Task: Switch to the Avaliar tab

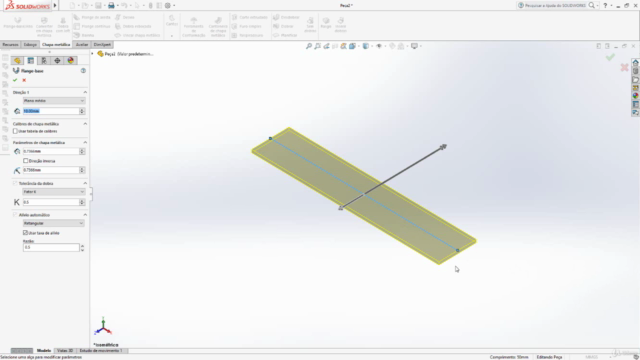Action: pos(82,44)
